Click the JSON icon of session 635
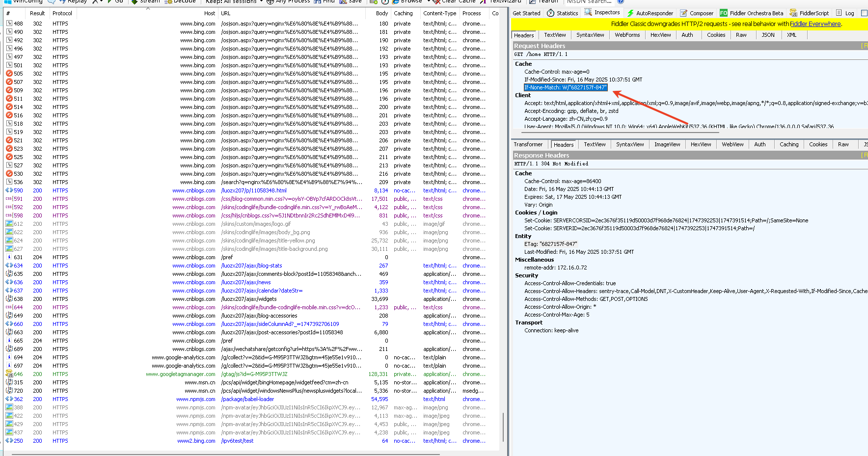This screenshot has height=456, width=868. click(9, 274)
